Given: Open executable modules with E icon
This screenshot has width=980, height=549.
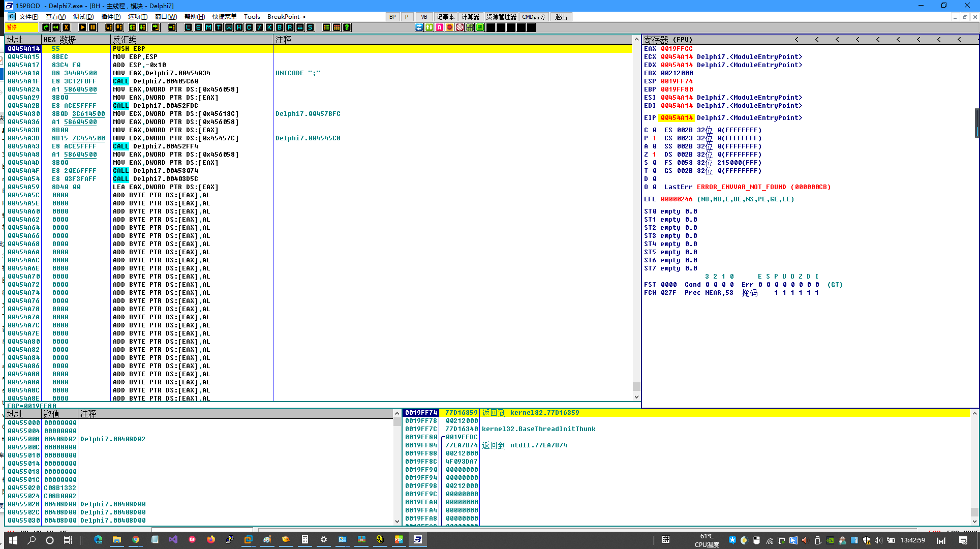Looking at the screenshot, I should (198, 27).
